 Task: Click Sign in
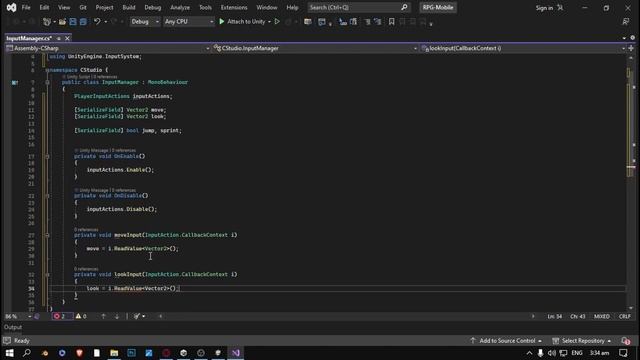click(544, 8)
